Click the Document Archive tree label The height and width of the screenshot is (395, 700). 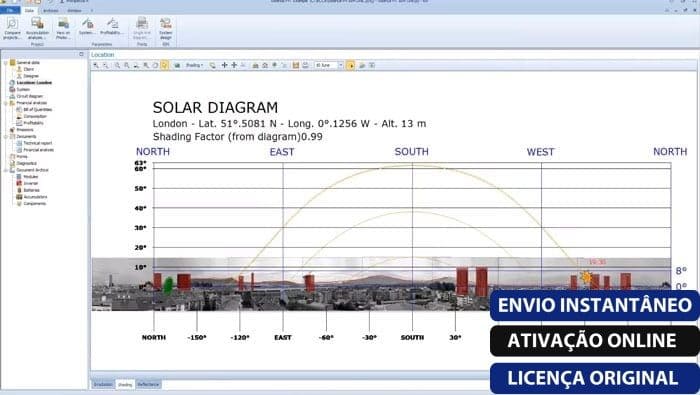click(32, 170)
